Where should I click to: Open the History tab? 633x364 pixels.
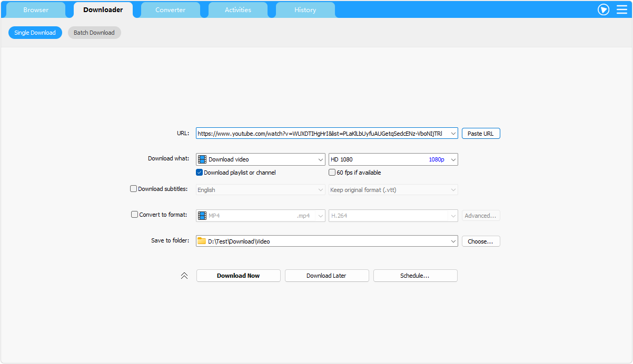(x=305, y=10)
